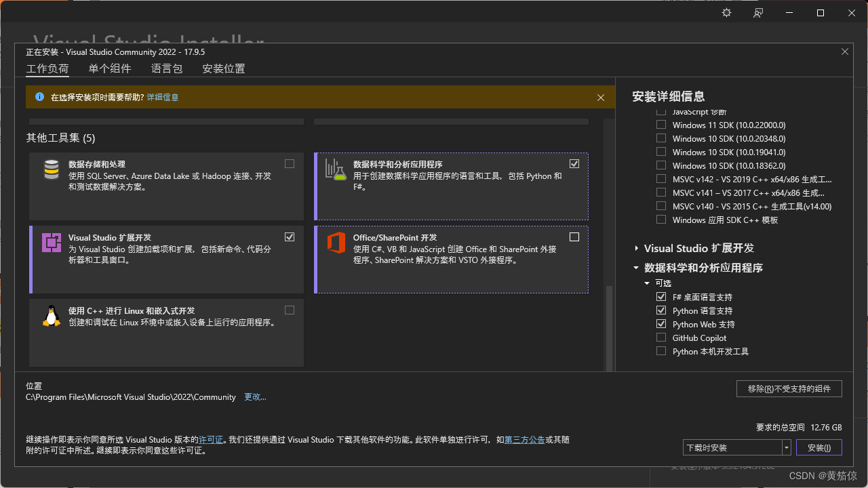Check the C++ Linux 和嵌入式开发 workload checkbox

290,310
